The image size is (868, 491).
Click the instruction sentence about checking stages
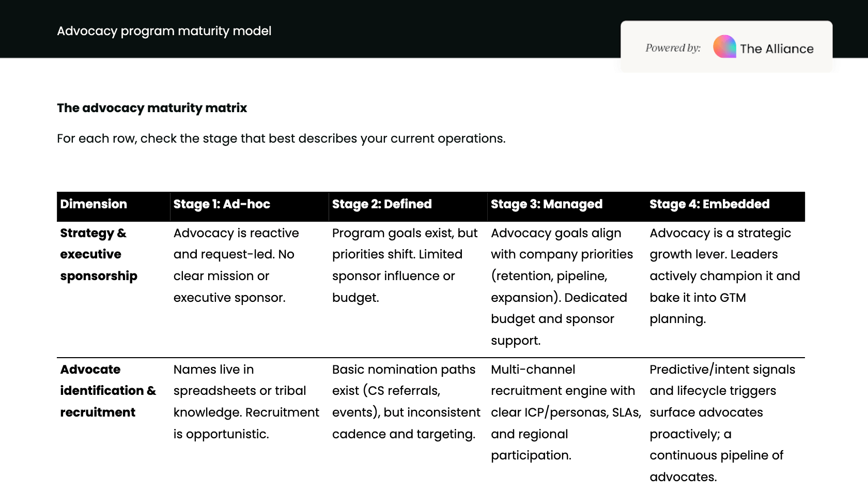[281, 139]
